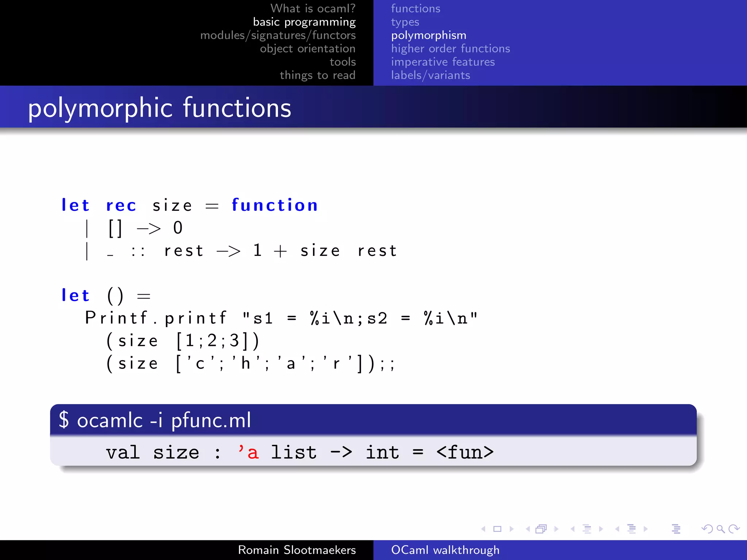Image resolution: width=747 pixels, height=560 pixels.
Task: Jump to 'functions' subsection
Action: tap(416, 8)
